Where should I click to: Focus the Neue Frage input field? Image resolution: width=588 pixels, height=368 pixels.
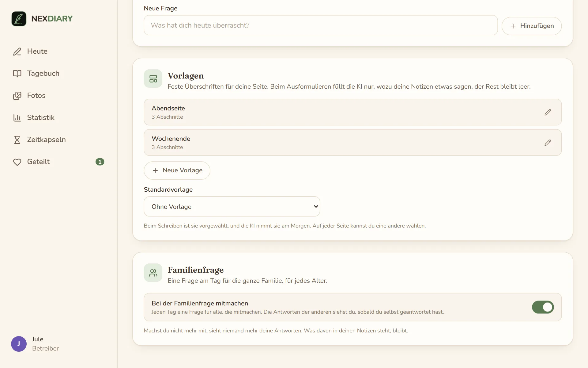321,25
